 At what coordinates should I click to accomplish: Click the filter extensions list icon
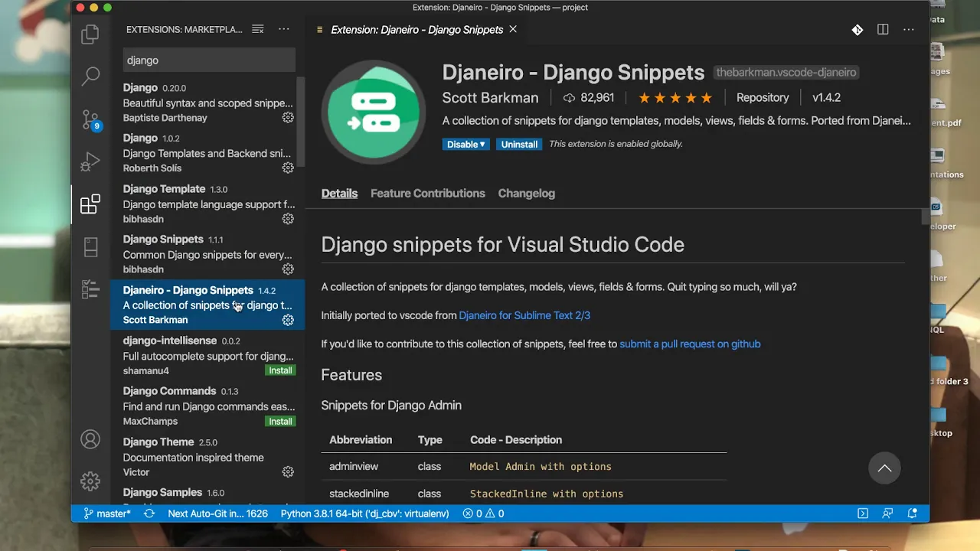258,29
